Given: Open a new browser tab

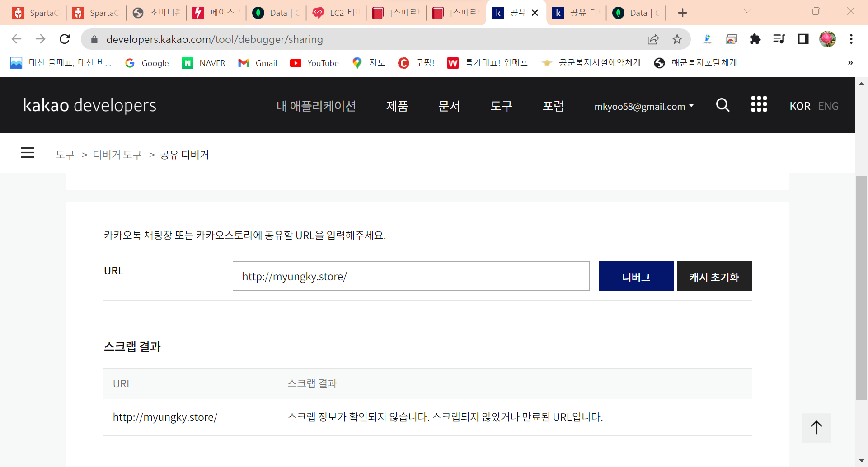Looking at the screenshot, I should pos(682,13).
